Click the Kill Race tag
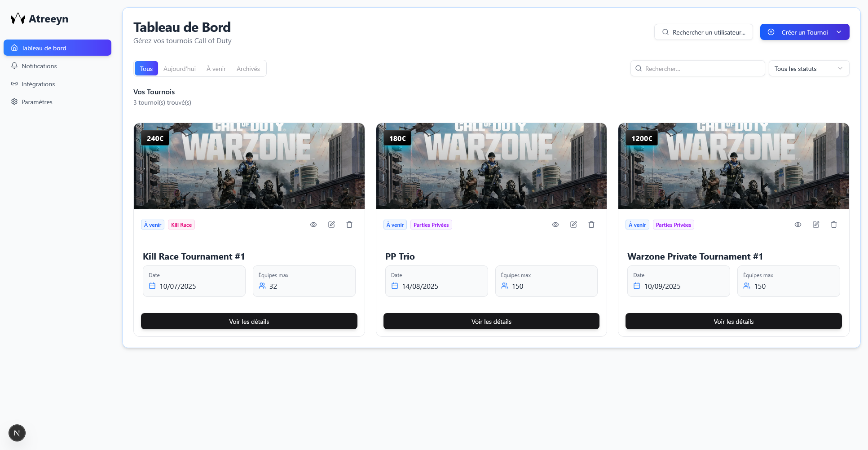 click(x=181, y=225)
